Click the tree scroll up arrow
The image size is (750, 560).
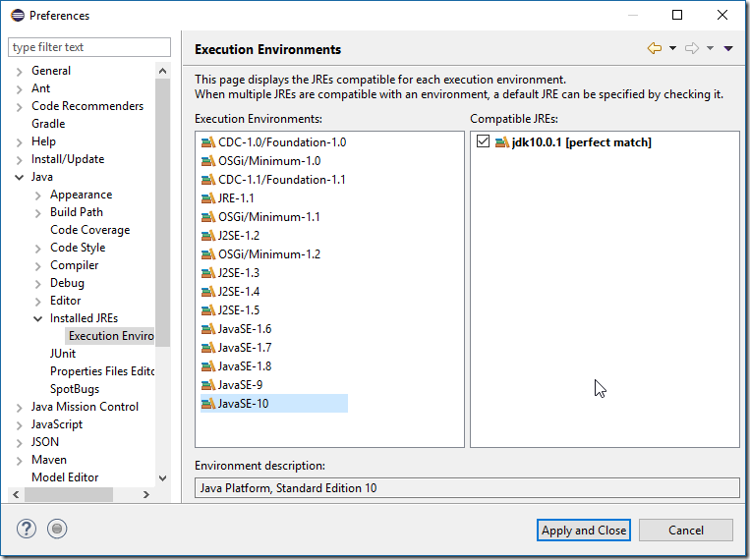(162, 71)
